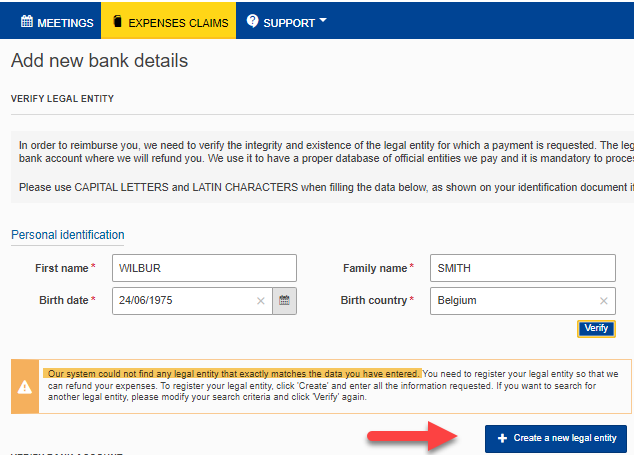This screenshot has width=634, height=455.
Task: Click the Expenses Claims icon
Action: pyautogui.click(x=117, y=21)
